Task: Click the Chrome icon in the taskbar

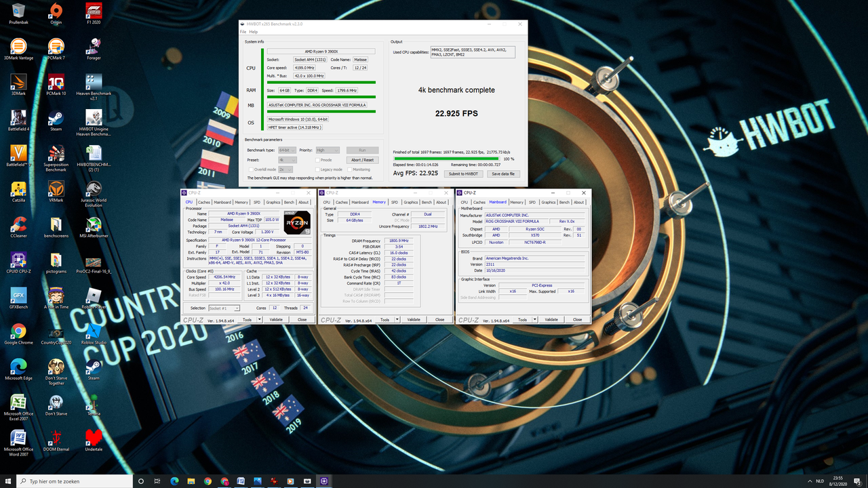Action: [208, 481]
